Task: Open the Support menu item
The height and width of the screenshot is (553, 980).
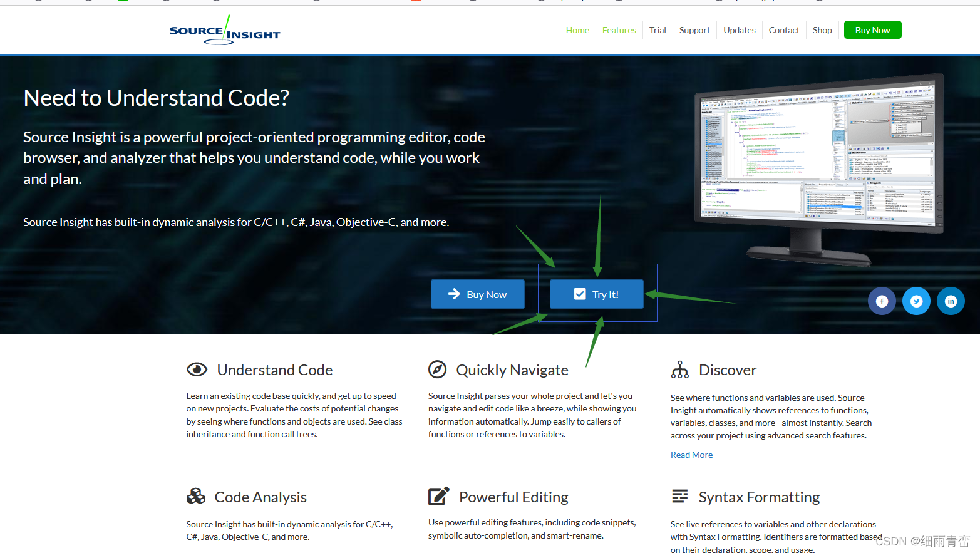Action: click(x=694, y=30)
